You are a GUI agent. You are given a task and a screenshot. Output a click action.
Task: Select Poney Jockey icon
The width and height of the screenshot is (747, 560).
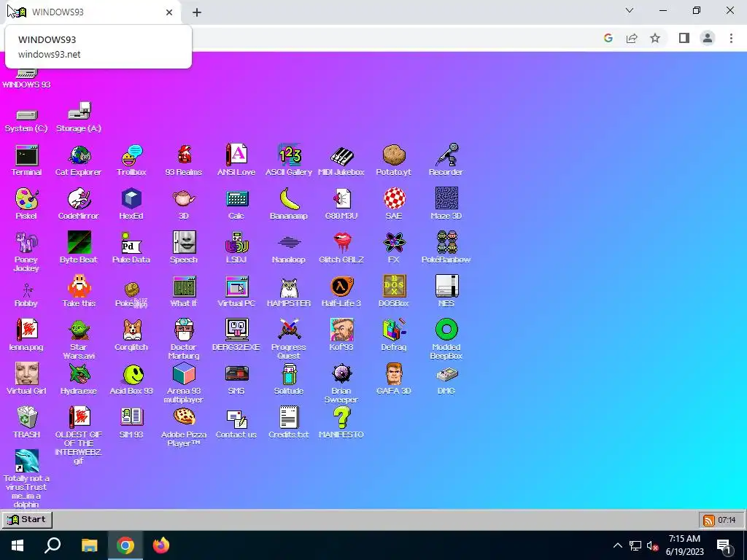(x=26, y=243)
